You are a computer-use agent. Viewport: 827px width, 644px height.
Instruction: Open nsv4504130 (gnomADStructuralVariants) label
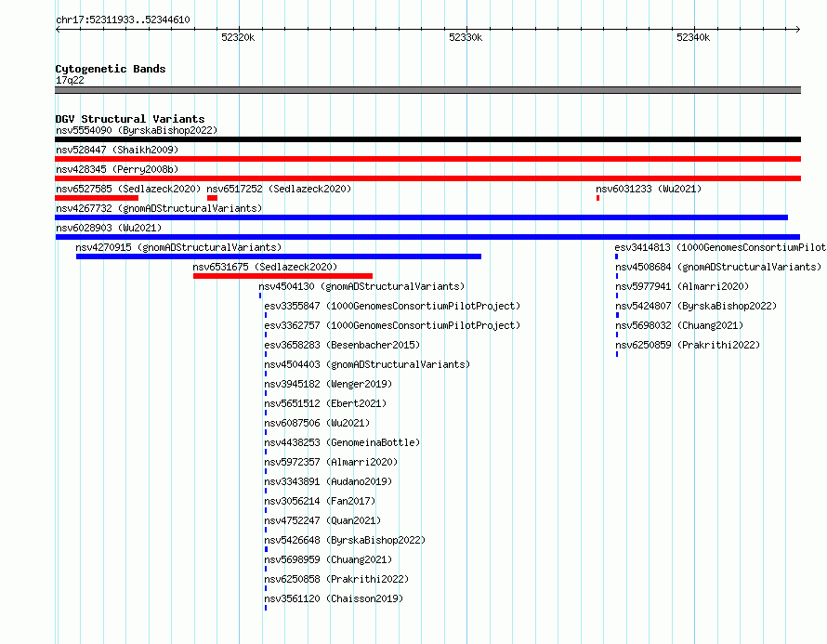pos(361,286)
